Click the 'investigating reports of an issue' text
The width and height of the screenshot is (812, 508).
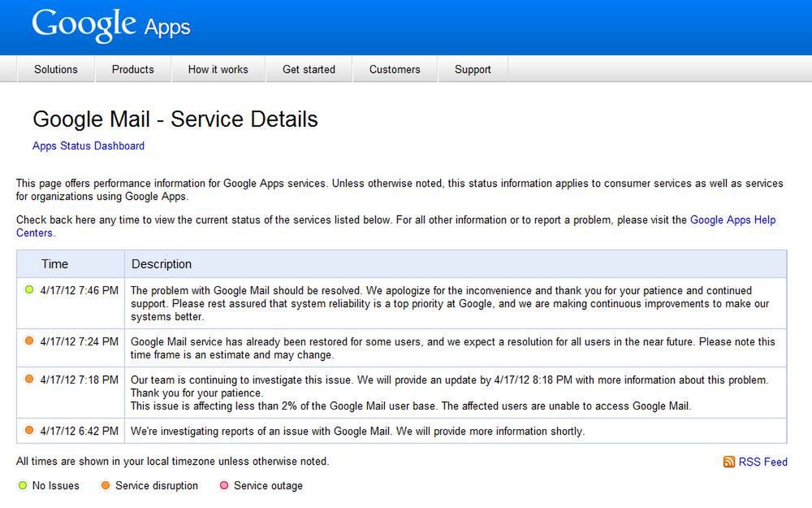click(x=357, y=432)
